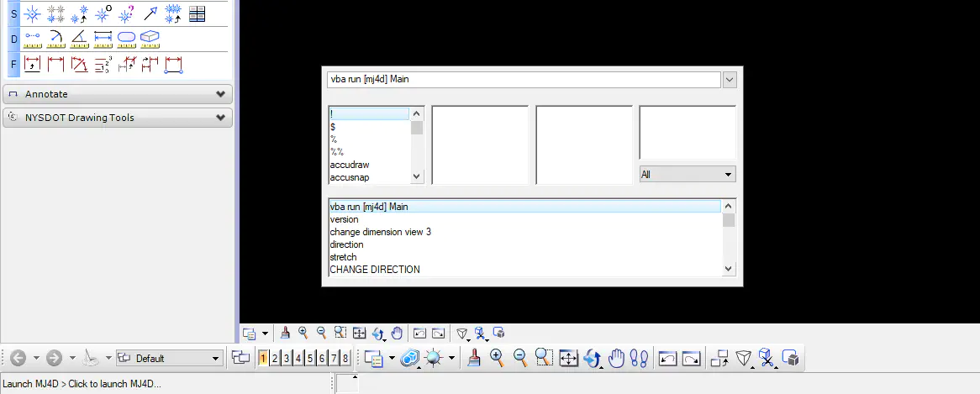Click the Zoom In icon in the bottom toolbar
980x394 pixels.
point(497,359)
